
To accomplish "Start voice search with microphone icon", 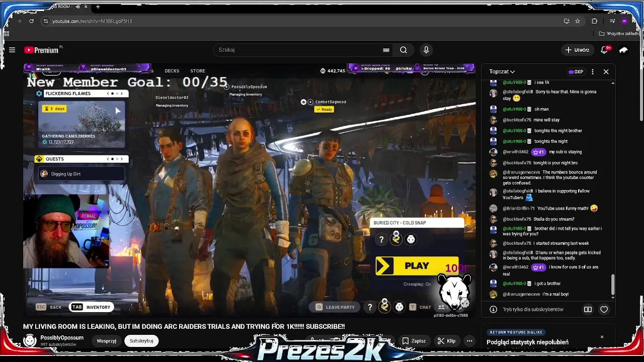I will [x=426, y=50].
